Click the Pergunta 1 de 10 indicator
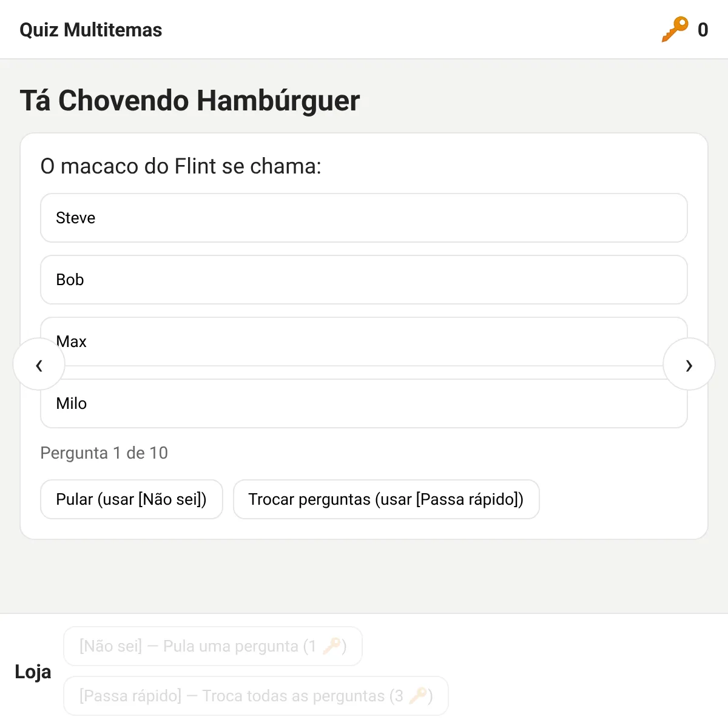 (104, 453)
